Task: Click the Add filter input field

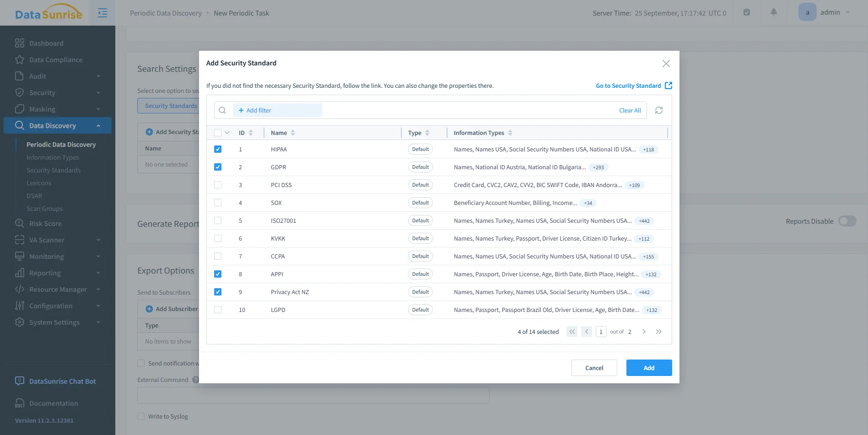Action: click(278, 110)
